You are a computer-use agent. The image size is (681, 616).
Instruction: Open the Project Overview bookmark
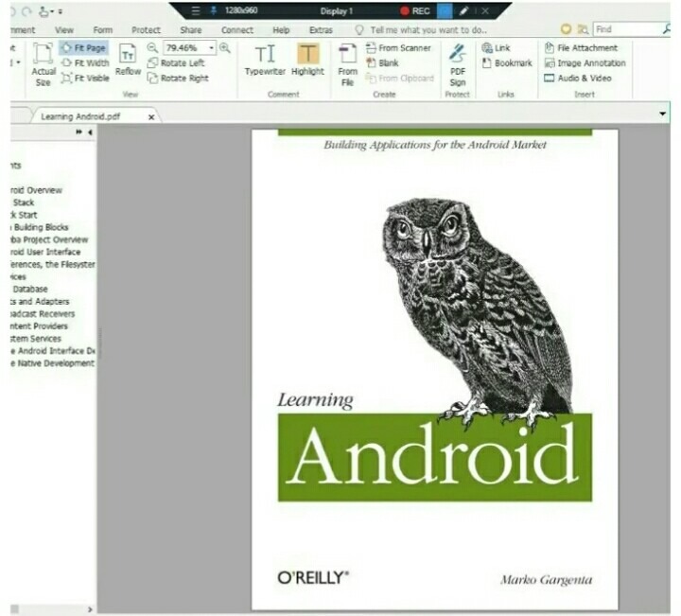pos(49,239)
